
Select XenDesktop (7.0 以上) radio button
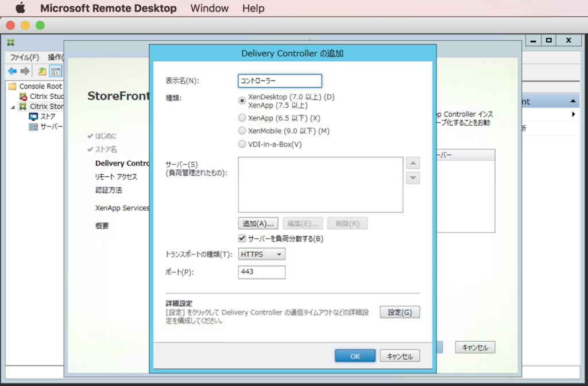click(x=242, y=101)
